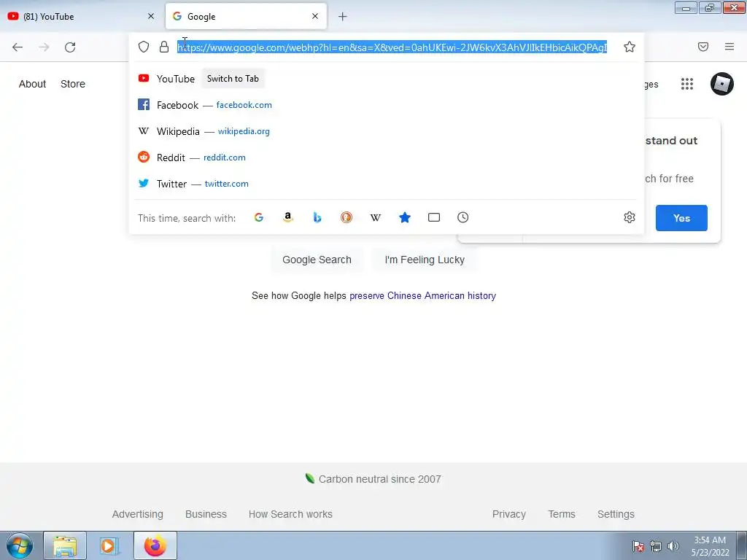
Task: Click the blue Yes button
Action: point(681,218)
